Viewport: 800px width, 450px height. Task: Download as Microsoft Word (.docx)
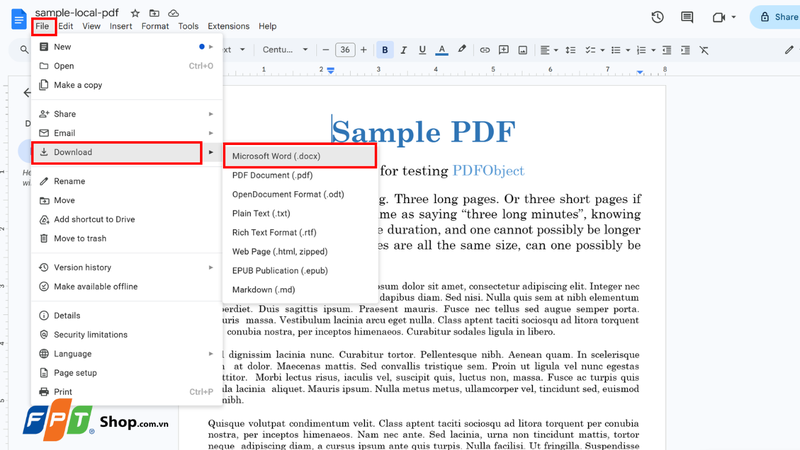(x=300, y=156)
